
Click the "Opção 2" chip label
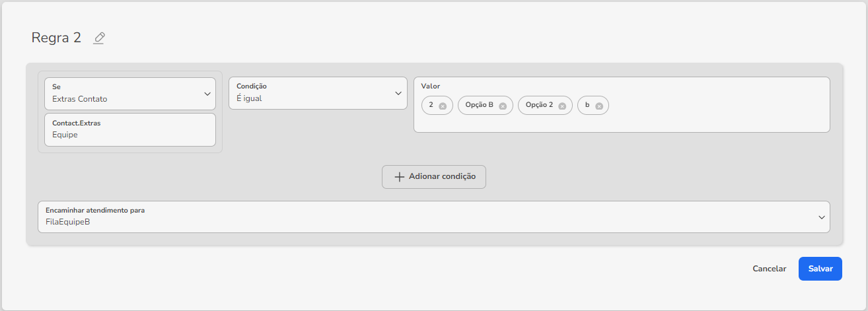(x=539, y=105)
